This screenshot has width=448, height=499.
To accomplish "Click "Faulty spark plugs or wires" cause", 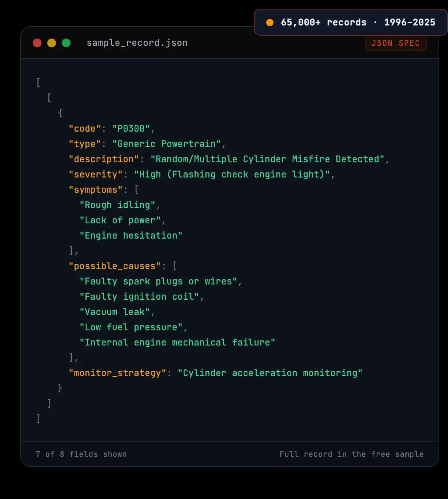I will tap(158, 281).
